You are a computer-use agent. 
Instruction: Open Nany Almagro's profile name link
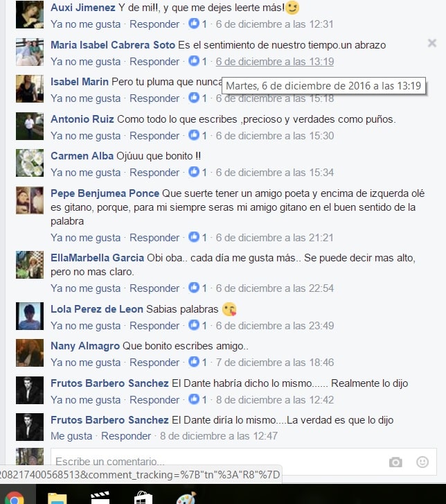pyautogui.click(x=85, y=346)
